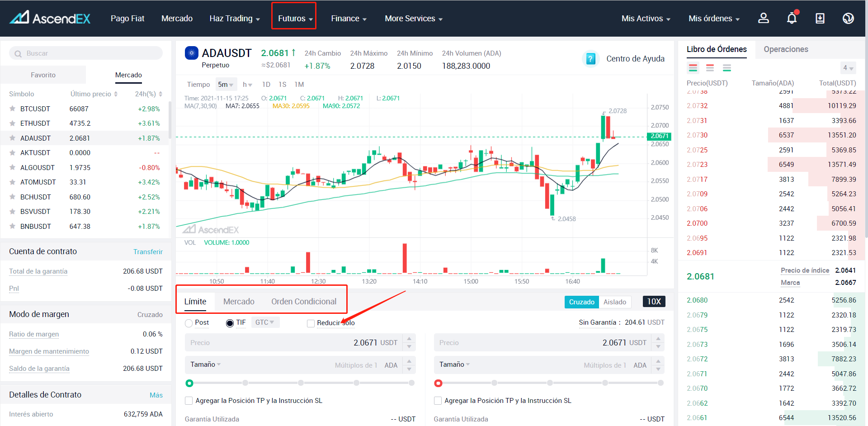Click the ADA coin icon
The image size is (868, 426).
192,53
